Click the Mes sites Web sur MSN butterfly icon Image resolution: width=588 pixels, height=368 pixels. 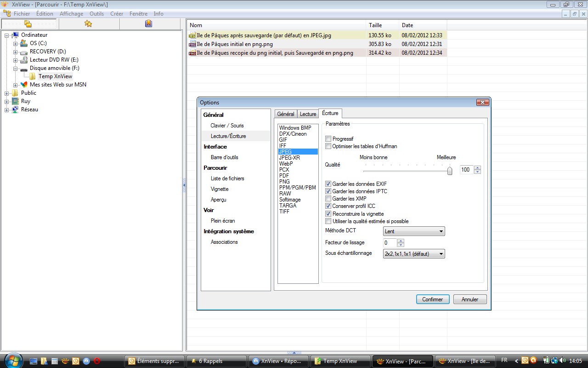[24, 85]
